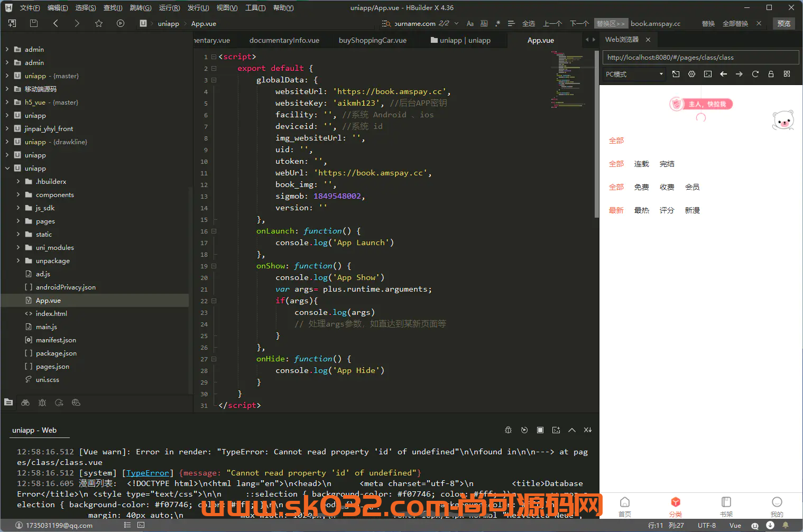The width and height of the screenshot is (803, 532).
Task: Click debug bug icon in console toolbar
Action: pos(509,430)
